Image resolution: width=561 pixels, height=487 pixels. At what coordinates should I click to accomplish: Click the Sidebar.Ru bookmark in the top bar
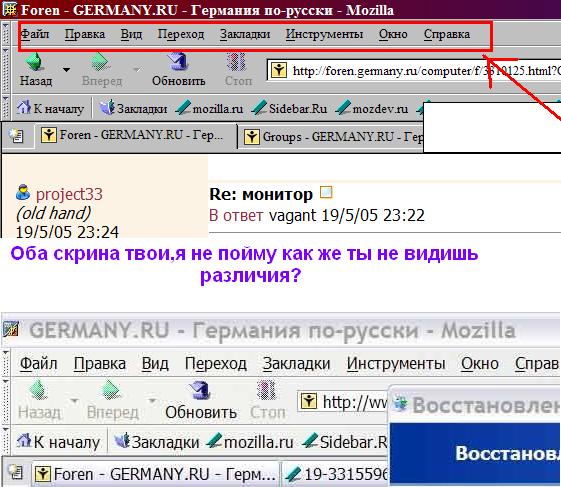tap(290, 108)
